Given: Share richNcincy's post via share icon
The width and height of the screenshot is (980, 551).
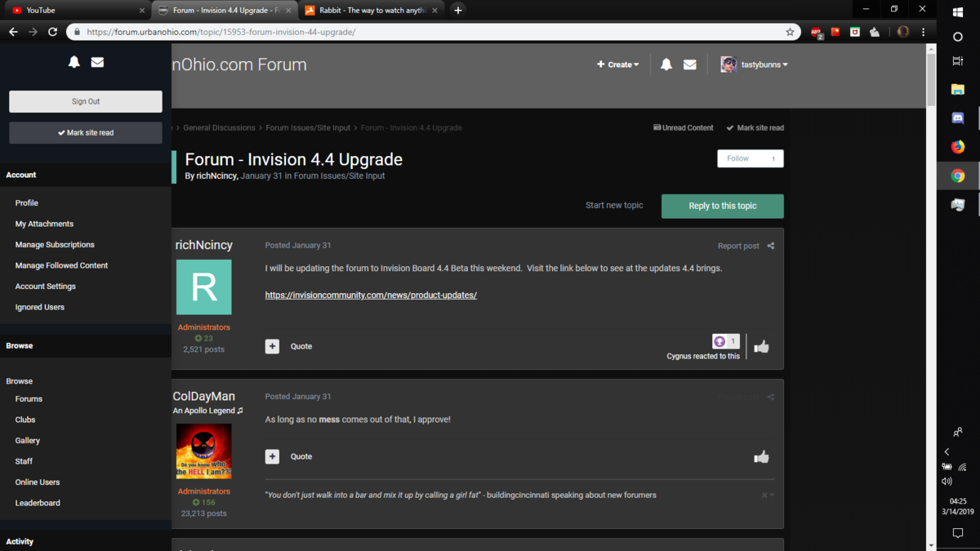Looking at the screenshot, I should tap(771, 246).
